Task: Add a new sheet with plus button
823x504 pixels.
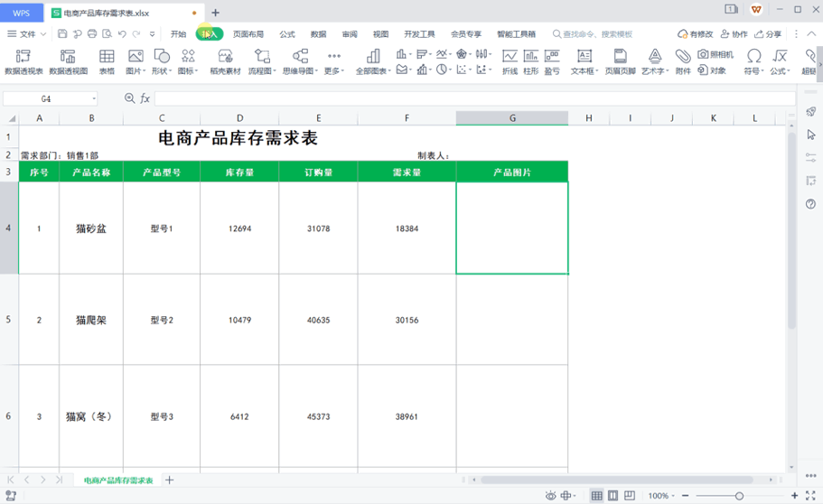Action: [x=170, y=480]
